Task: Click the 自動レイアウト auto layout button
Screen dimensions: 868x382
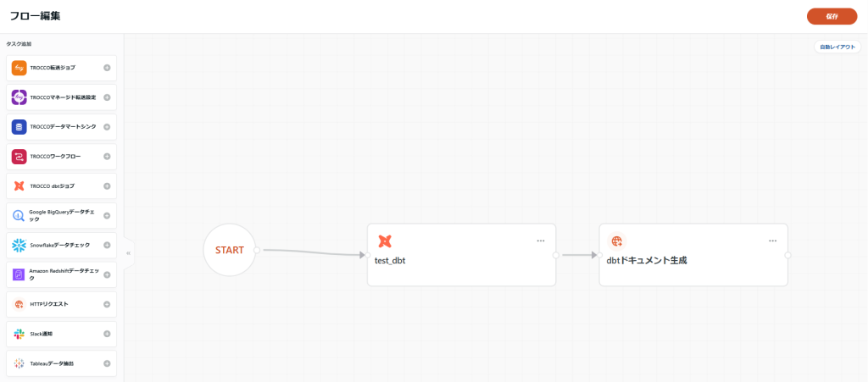Action: 837,47
